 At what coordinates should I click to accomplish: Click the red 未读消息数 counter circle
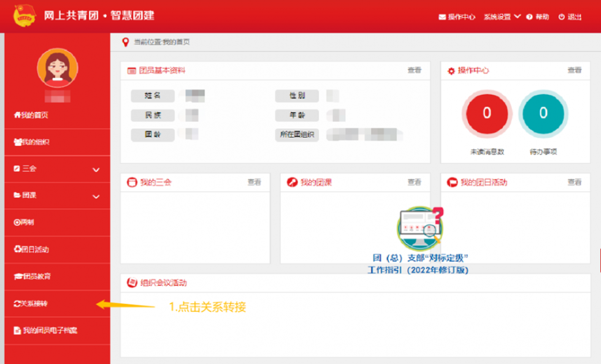[487, 113]
